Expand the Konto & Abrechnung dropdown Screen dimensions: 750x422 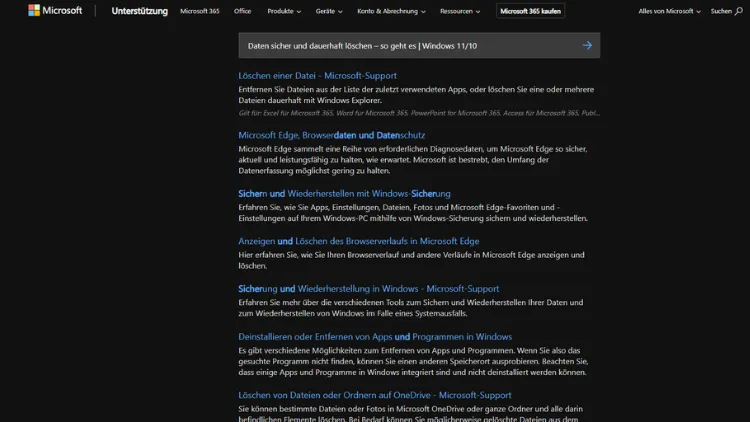click(391, 11)
